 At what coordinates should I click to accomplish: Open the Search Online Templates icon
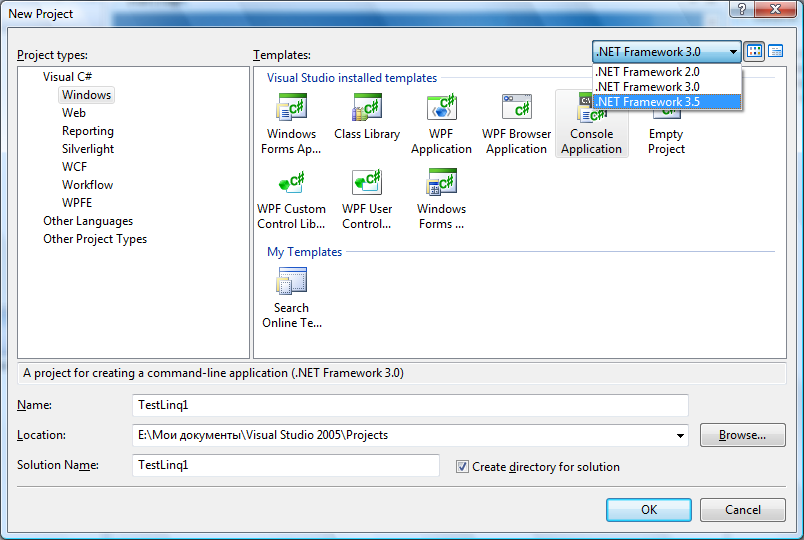pos(291,281)
